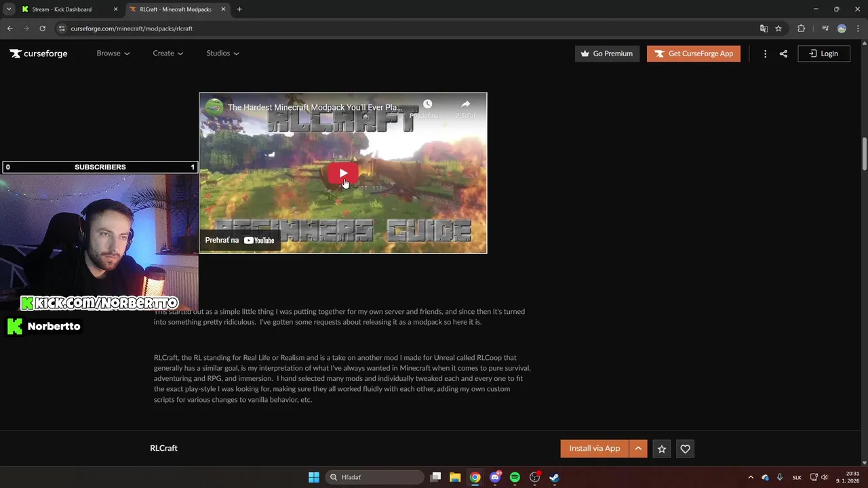This screenshot has height=488, width=868.
Task: Open the three-dot more options menu beside Get CurseForge App
Action: (765, 54)
